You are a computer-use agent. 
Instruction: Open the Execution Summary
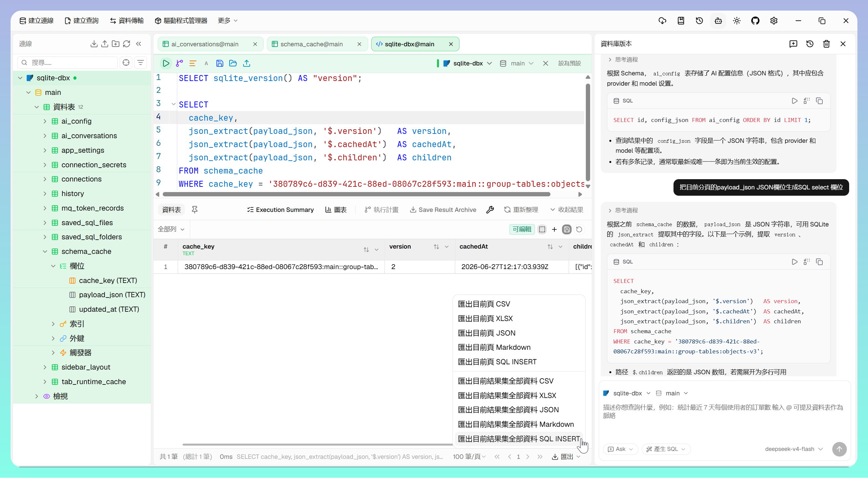pyautogui.click(x=281, y=210)
